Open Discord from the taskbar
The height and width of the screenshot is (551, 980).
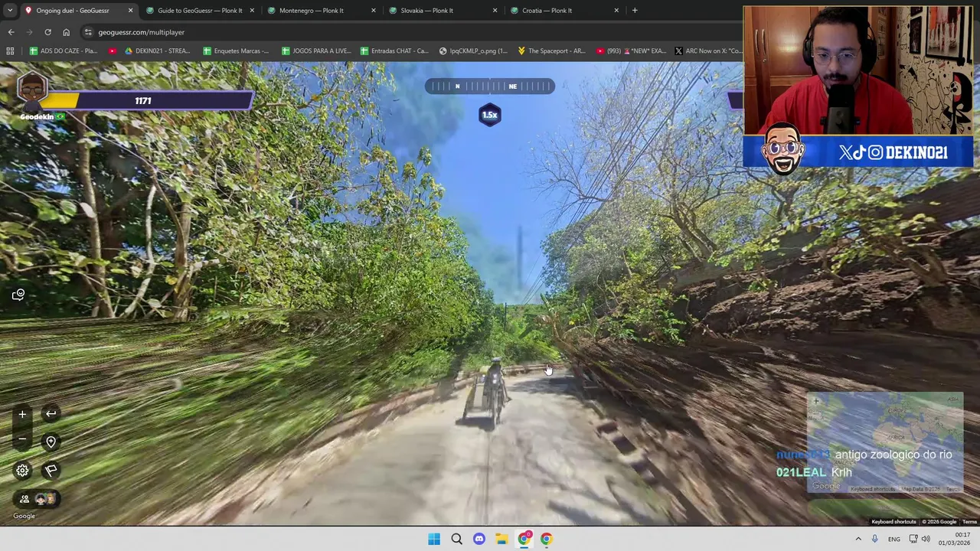(479, 539)
